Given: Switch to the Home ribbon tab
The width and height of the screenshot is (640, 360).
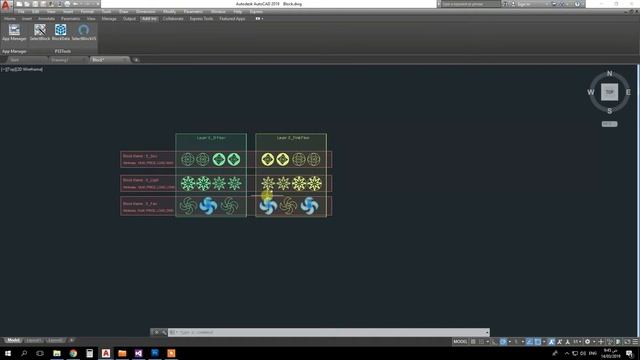Looking at the screenshot, I should pos(10,19).
